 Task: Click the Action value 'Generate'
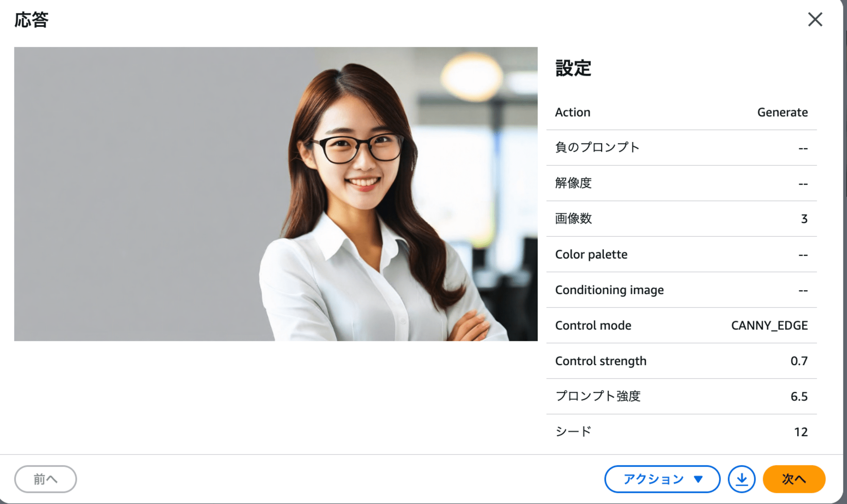[782, 112]
